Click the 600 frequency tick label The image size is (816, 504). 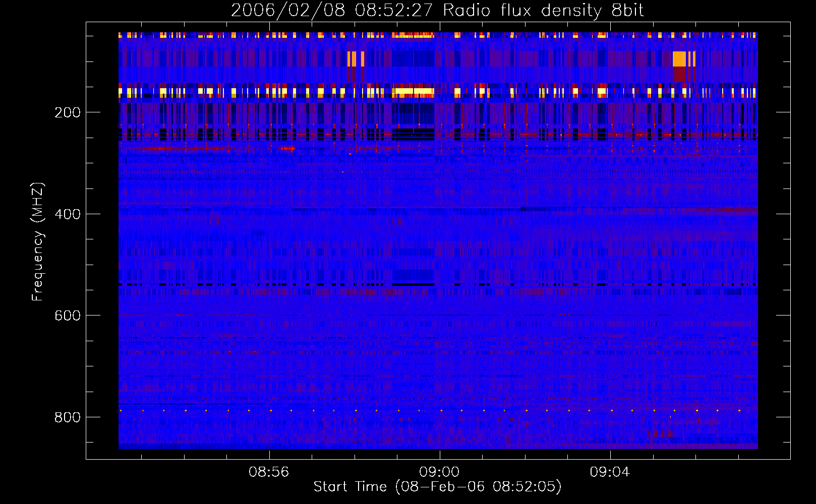click(68, 316)
